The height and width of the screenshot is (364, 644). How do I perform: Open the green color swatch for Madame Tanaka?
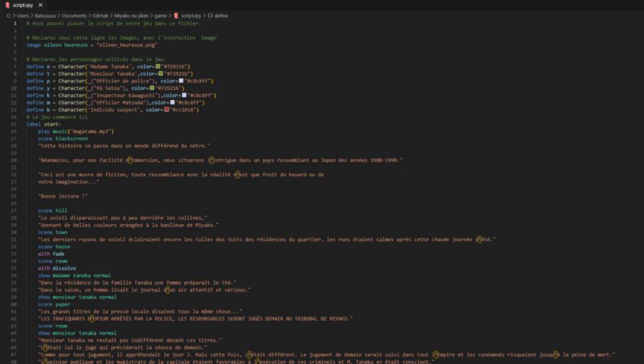(x=159, y=66)
